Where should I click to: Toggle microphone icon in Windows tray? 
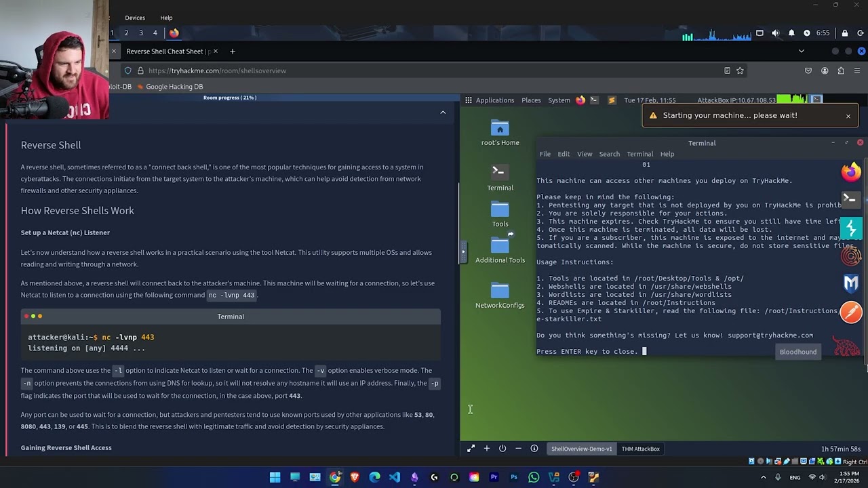point(777,477)
